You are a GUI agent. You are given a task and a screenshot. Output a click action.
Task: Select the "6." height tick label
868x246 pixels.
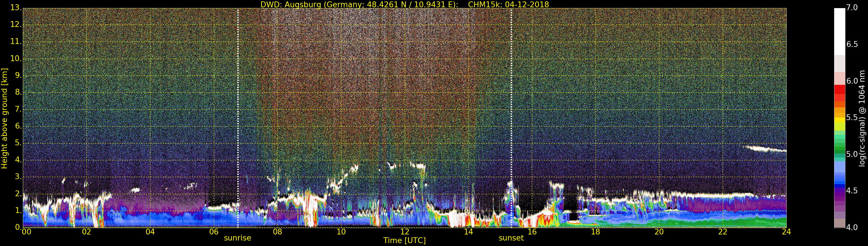[x=18, y=126]
